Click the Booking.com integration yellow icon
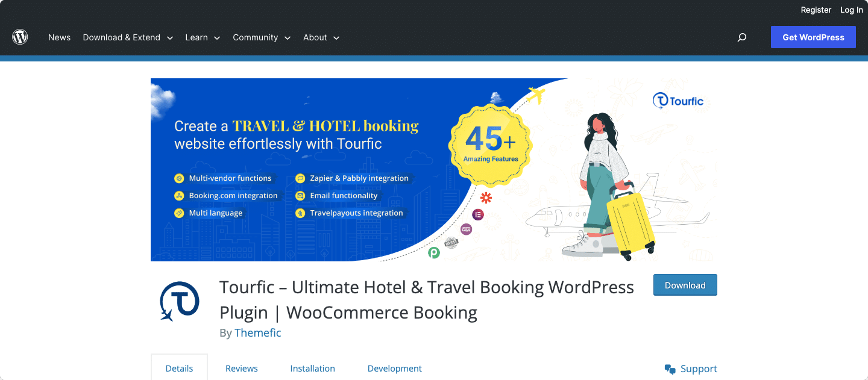The height and width of the screenshot is (380, 868). click(179, 196)
